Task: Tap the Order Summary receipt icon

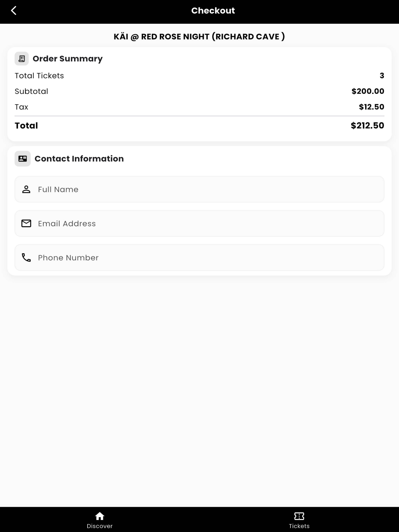Action: pos(22,58)
